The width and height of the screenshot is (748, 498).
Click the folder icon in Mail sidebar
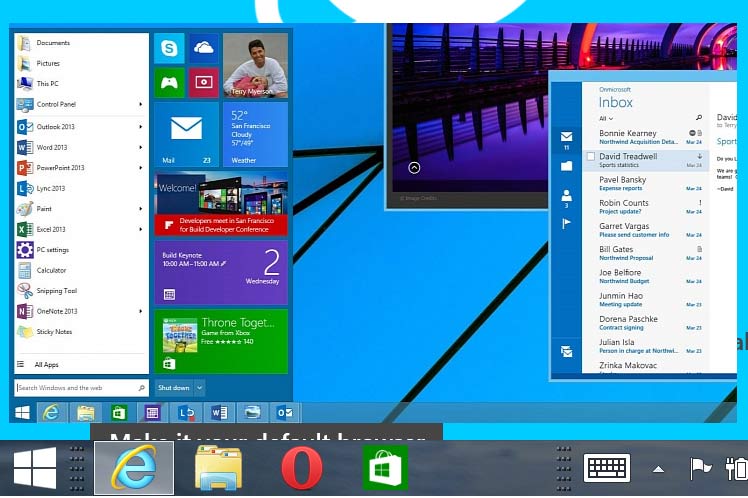(566, 166)
